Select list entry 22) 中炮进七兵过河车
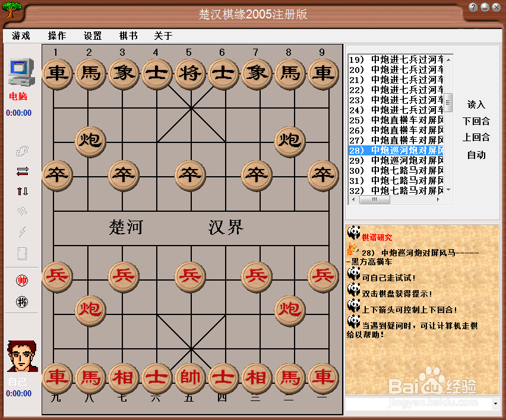This screenshot has width=506, height=420. pos(396,90)
